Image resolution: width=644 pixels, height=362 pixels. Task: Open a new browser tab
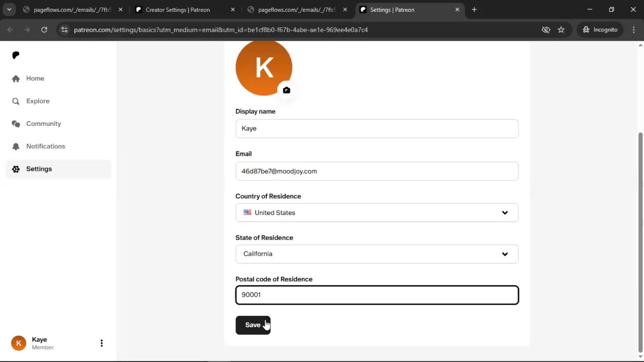(474, 10)
